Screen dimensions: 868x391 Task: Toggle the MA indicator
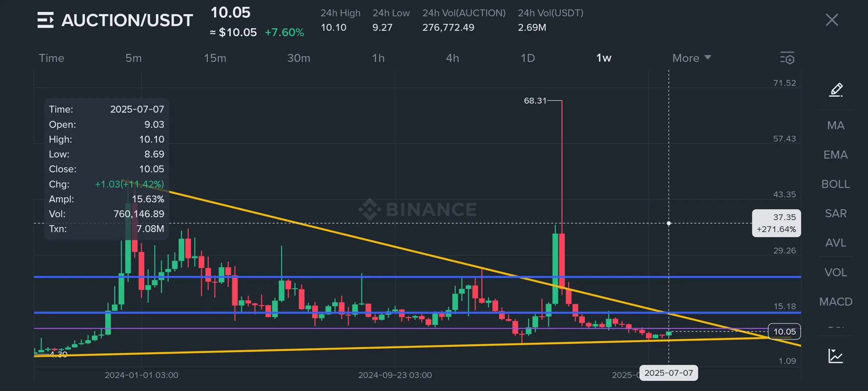pyautogui.click(x=836, y=125)
